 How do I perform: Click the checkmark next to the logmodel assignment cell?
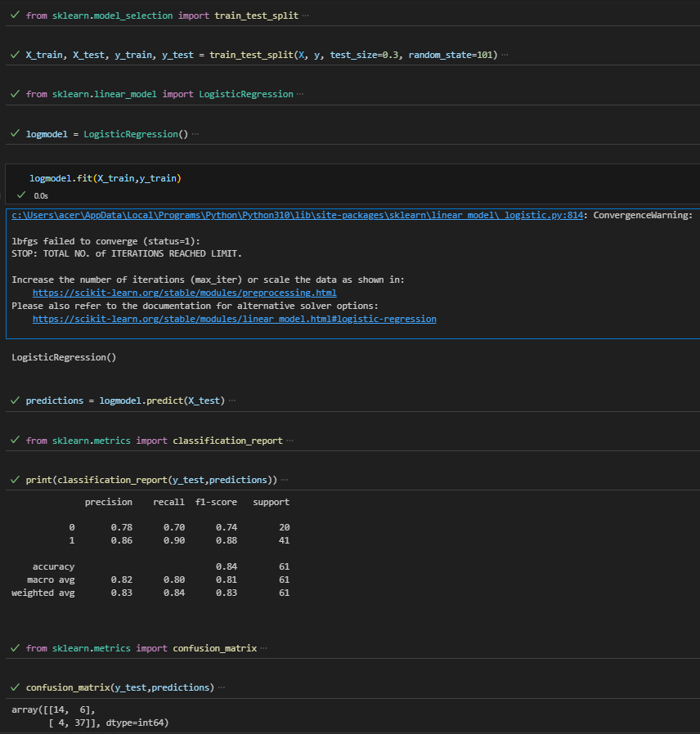(x=15, y=133)
